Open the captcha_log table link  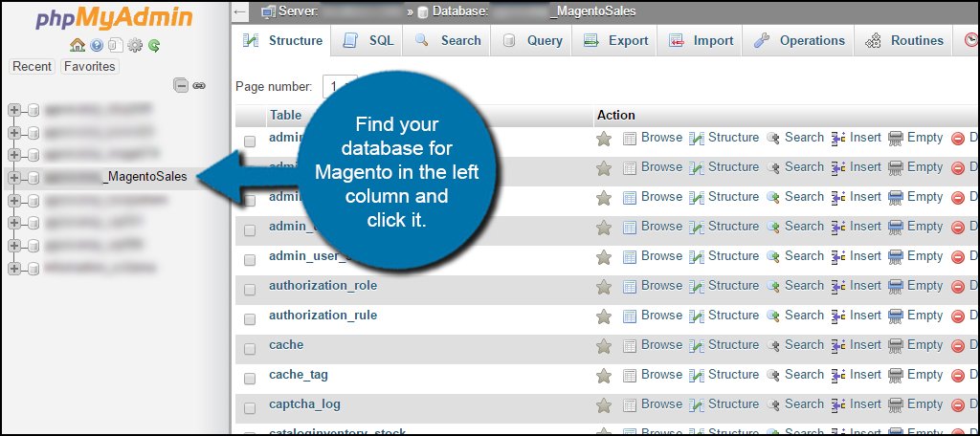(304, 404)
